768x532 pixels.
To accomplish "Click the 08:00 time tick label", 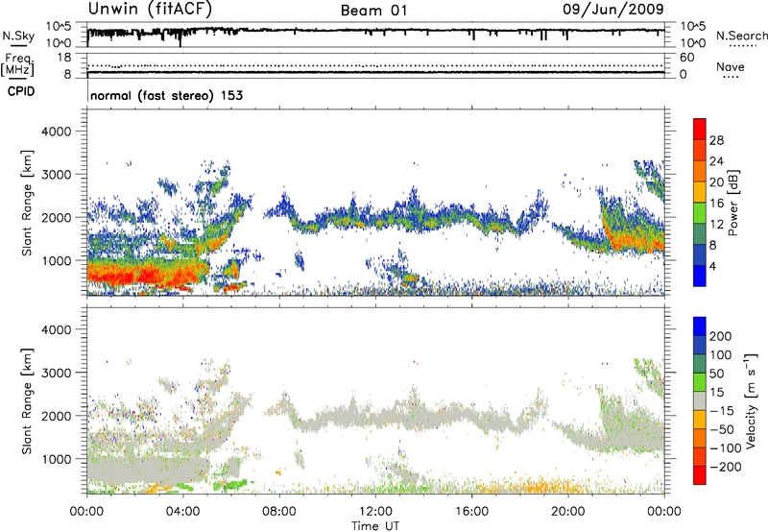I will [x=279, y=512].
